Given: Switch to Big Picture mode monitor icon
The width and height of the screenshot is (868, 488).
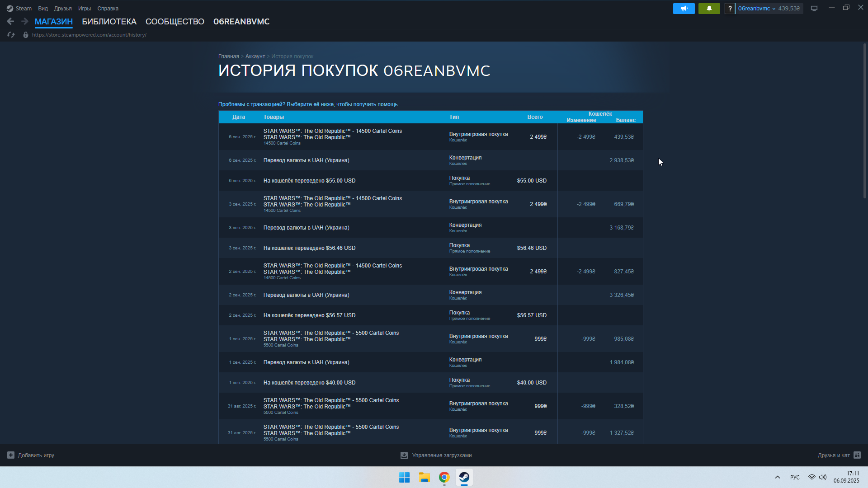Looking at the screenshot, I should click(814, 9).
